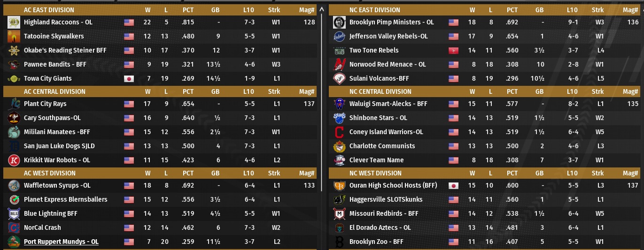Sort NC East Division by L10 column

[x=572, y=10]
